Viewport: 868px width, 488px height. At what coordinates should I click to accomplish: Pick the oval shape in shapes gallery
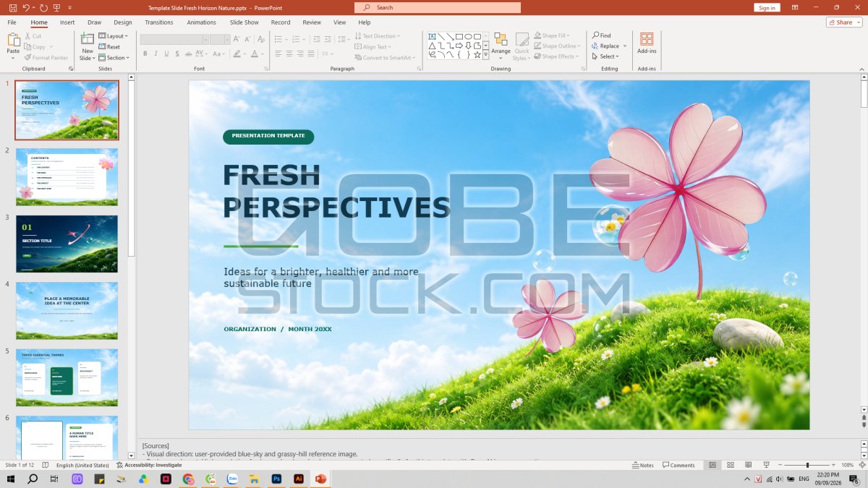pos(468,36)
